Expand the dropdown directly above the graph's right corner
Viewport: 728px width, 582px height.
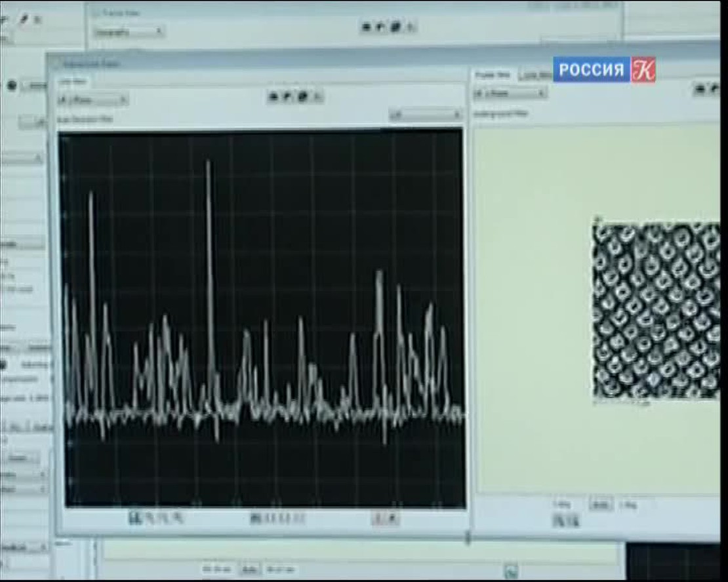click(x=425, y=115)
